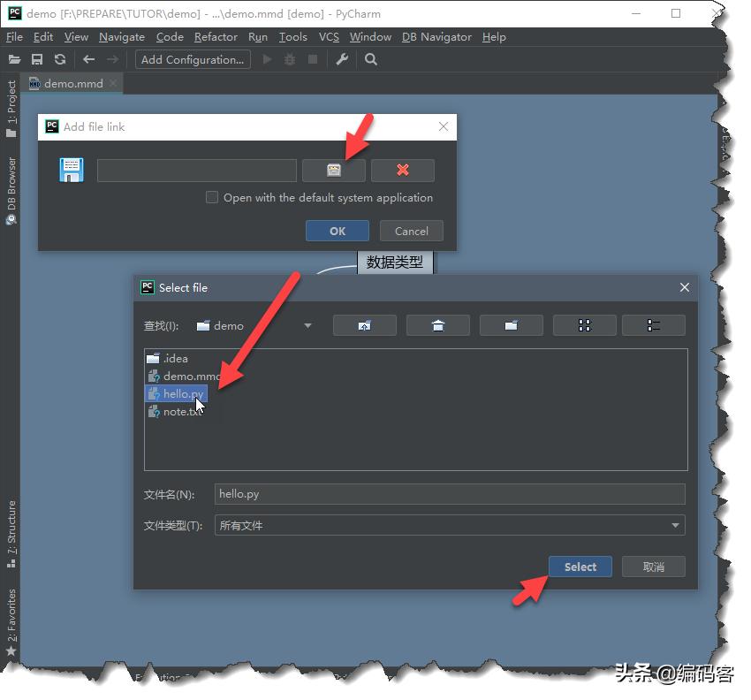This screenshot has height=700, width=751.
Task: Select note.txt in file list
Action: (174, 412)
